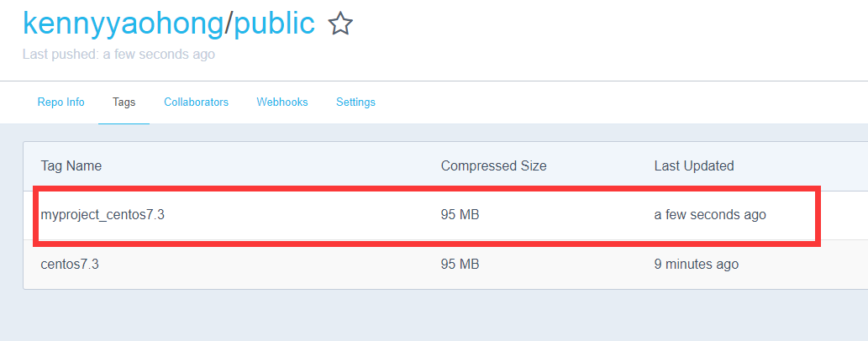Open the Collaborators tab
This screenshot has height=341, width=868.
(196, 102)
